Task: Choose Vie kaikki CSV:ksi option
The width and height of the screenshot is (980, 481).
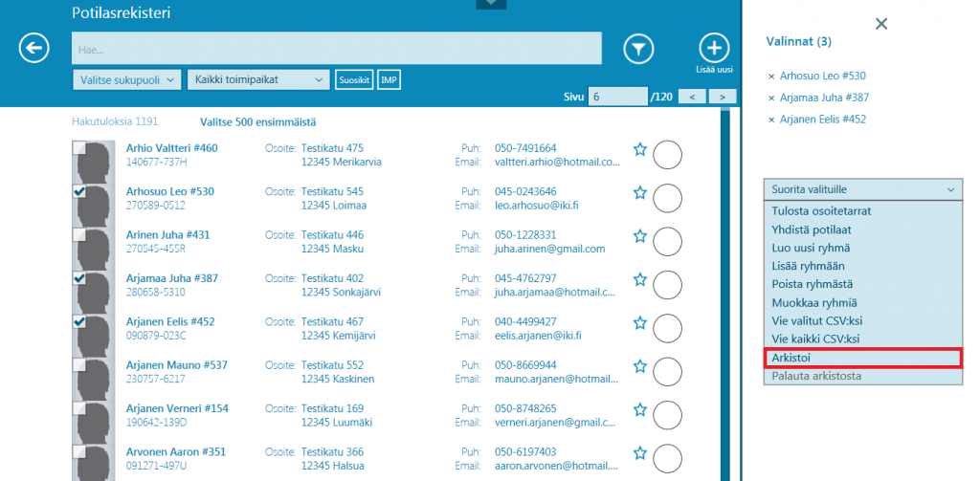Action: (862, 339)
